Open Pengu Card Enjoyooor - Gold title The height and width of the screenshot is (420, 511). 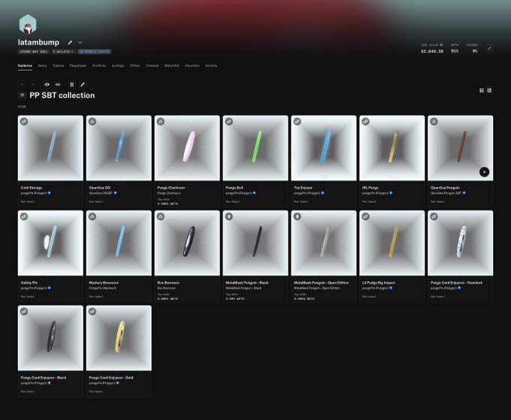[x=110, y=378]
